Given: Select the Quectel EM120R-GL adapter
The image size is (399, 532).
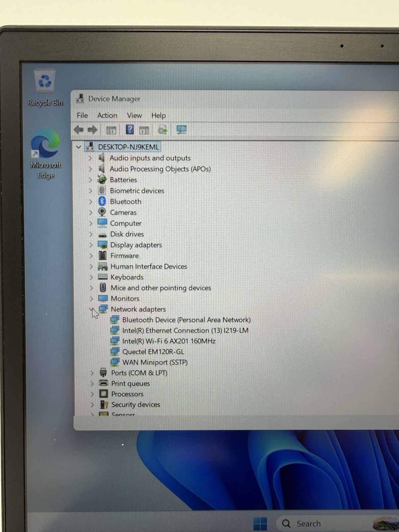Looking at the screenshot, I should (x=153, y=352).
